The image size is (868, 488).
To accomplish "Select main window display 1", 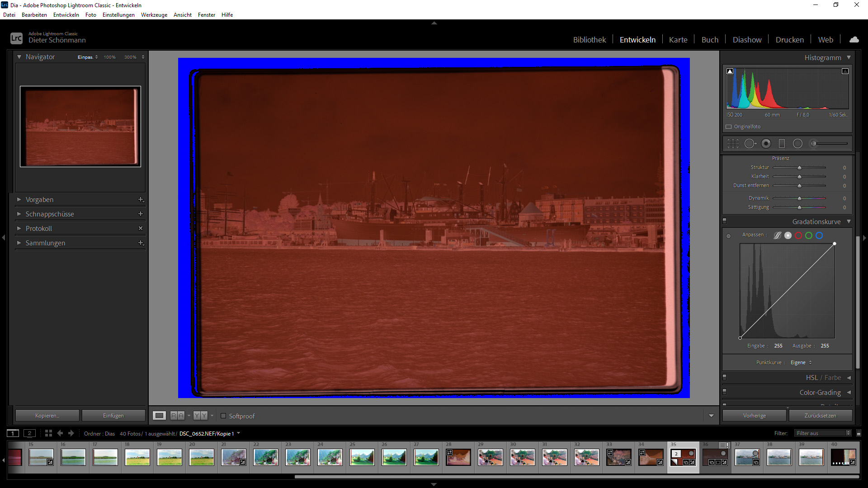I will [x=13, y=433].
